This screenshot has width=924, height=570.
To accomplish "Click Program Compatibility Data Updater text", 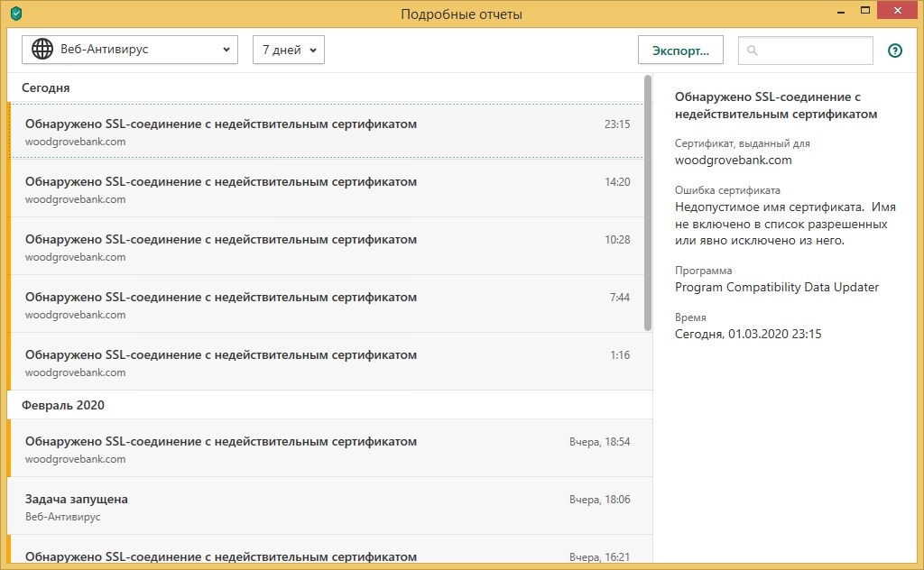I will point(777,288).
